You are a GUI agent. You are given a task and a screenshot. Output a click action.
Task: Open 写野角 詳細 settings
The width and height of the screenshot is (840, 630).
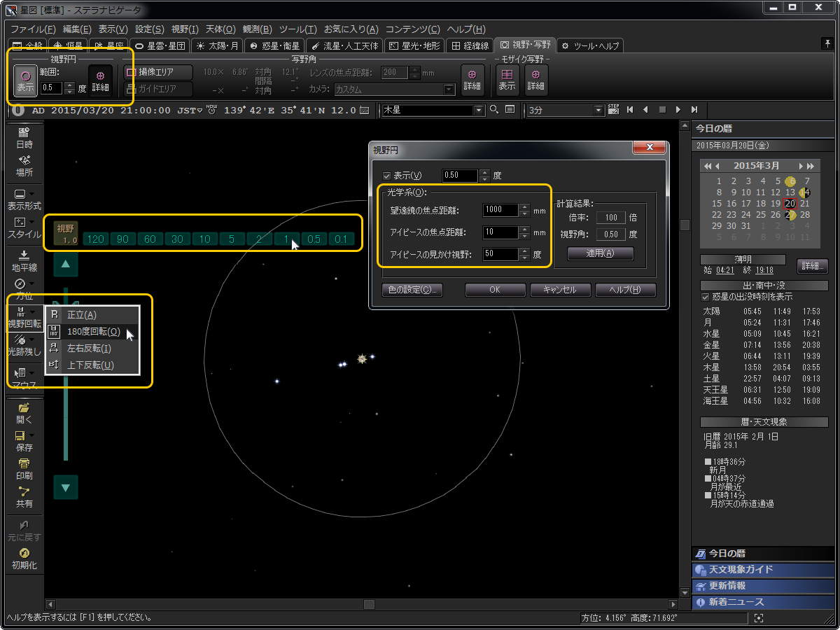coord(472,80)
